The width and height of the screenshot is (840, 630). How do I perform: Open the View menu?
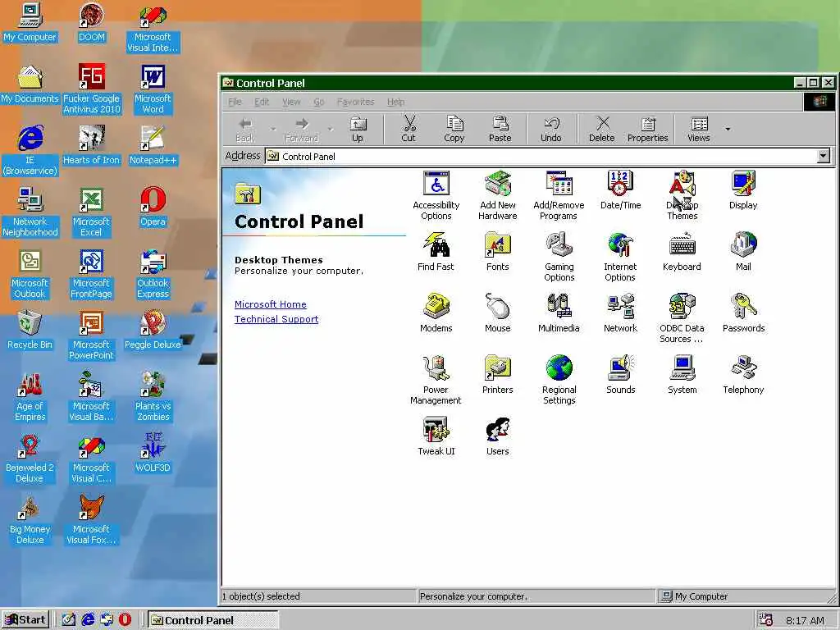(291, 102)
